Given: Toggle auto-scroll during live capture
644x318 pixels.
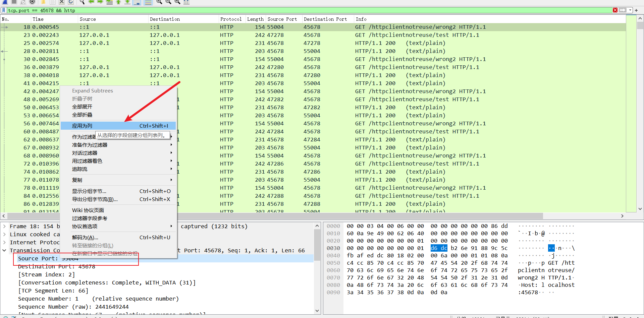Looking at the screenshot, I should (137, 2).
